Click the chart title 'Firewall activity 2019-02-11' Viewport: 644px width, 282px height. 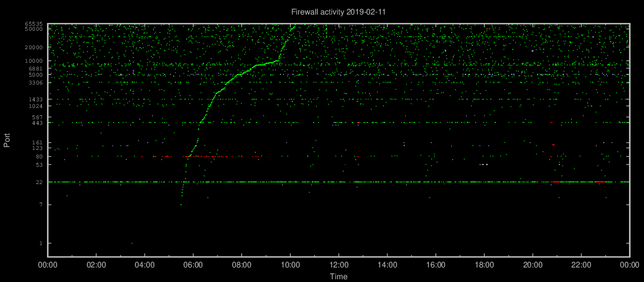click(x=338, y=12)
